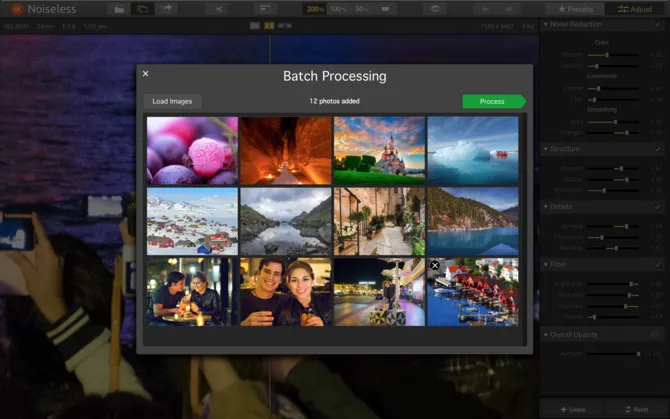Select the crop tool icon
Screen dimensions: 670x419
(219, 8)
